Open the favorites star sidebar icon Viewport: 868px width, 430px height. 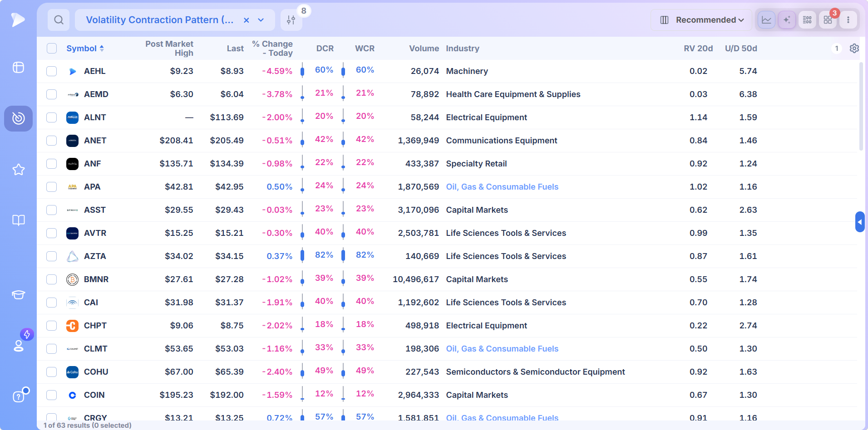(x=18, y=170)
